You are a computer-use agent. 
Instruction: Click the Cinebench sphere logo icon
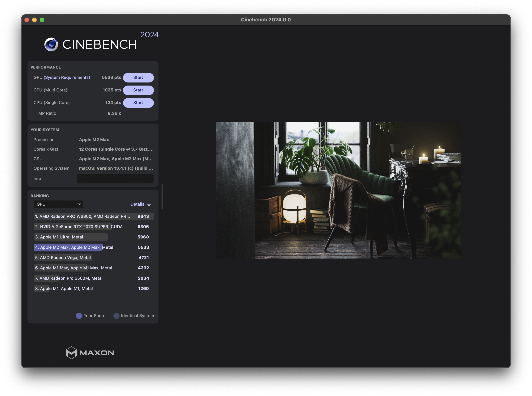coord(51,44)
